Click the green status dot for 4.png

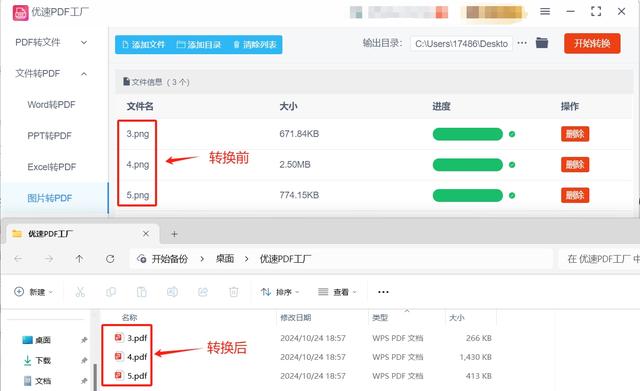point(512,164)
